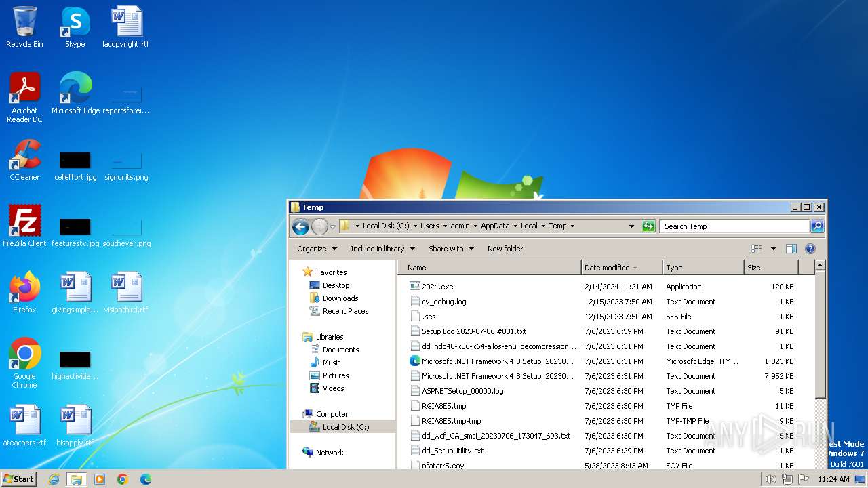This screenshot has width=868, height=488.
Task: Sort by Date modified column
Action: tap(622, 268)
